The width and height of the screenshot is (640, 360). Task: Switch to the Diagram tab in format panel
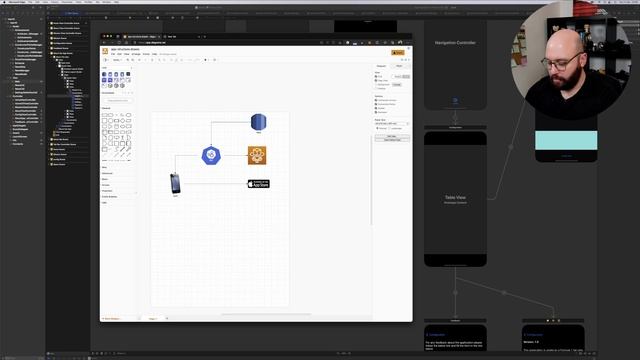coord(381,66)
